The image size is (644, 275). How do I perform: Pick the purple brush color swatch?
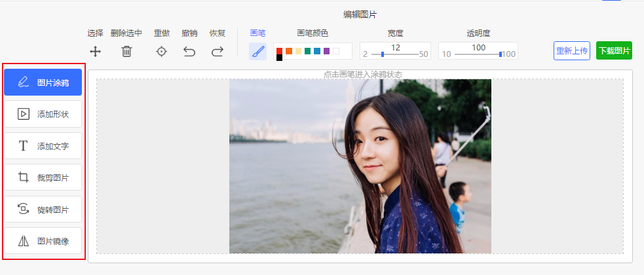point(326,51)
